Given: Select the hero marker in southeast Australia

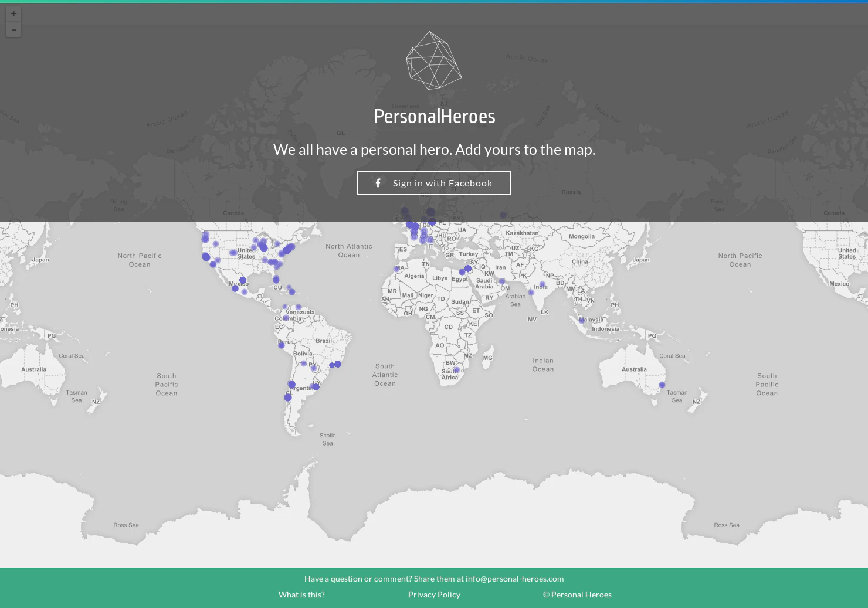Looking at the screenshot, I should coord(662,385).
